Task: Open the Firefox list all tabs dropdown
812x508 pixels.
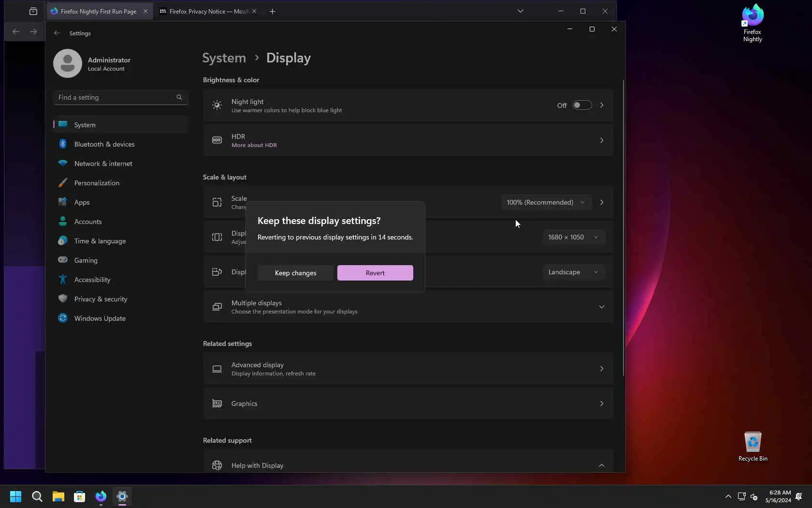Action: (x=521, y=11)
